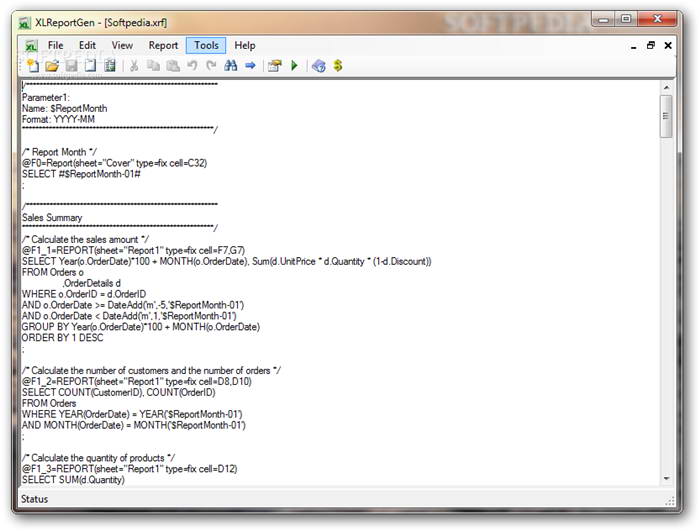The height and width of the screenshot is (531, 700).
Task: Cut with the scissors icon
Action: 133,66
